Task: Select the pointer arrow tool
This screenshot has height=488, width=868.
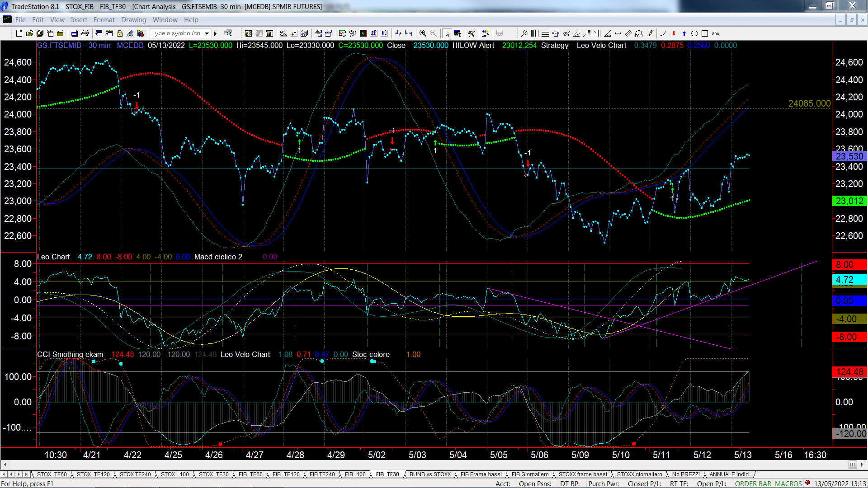Action: (x=447, y=33)
